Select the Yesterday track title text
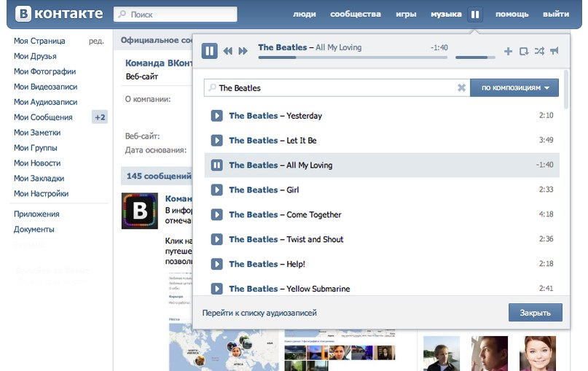The width and height of the screenshot is (588, 371). coord(304,116)
